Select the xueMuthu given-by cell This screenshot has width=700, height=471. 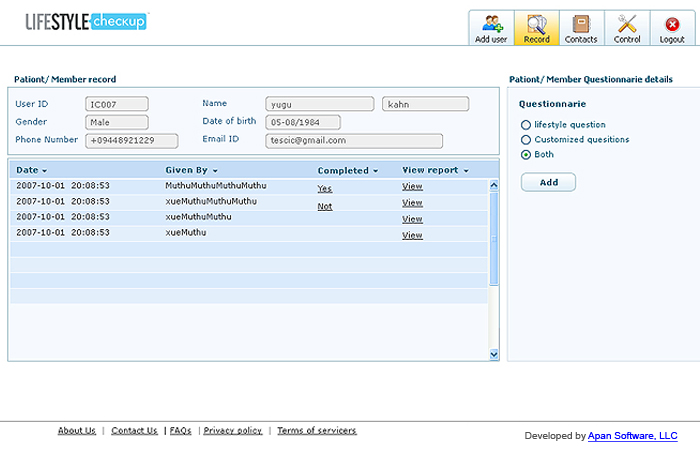pos(186,233)
